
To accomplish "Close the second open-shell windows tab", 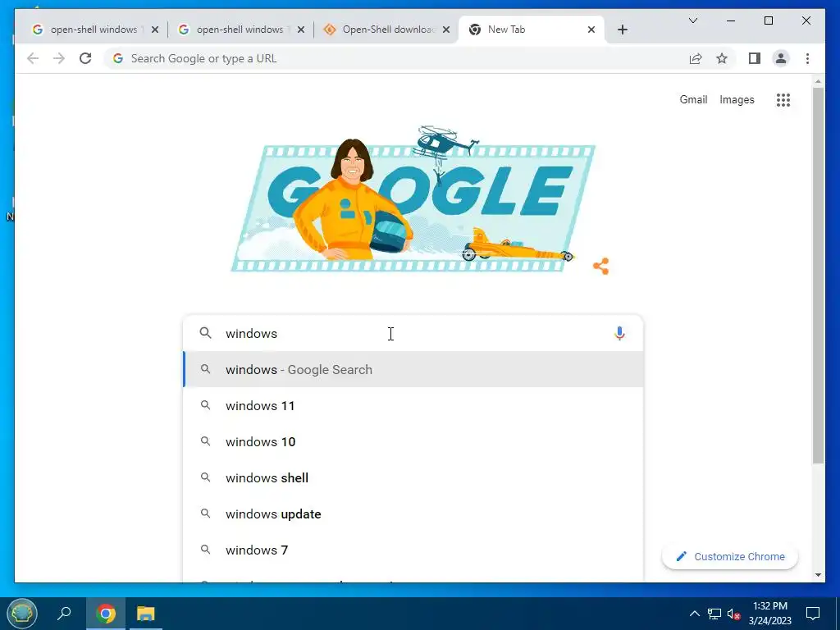I will coord(300,30).
